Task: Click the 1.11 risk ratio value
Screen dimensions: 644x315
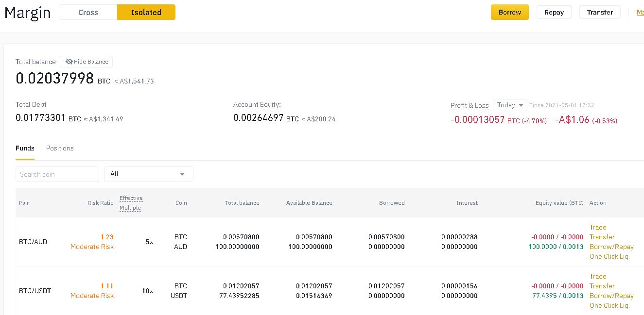Action: pos(107,286)
